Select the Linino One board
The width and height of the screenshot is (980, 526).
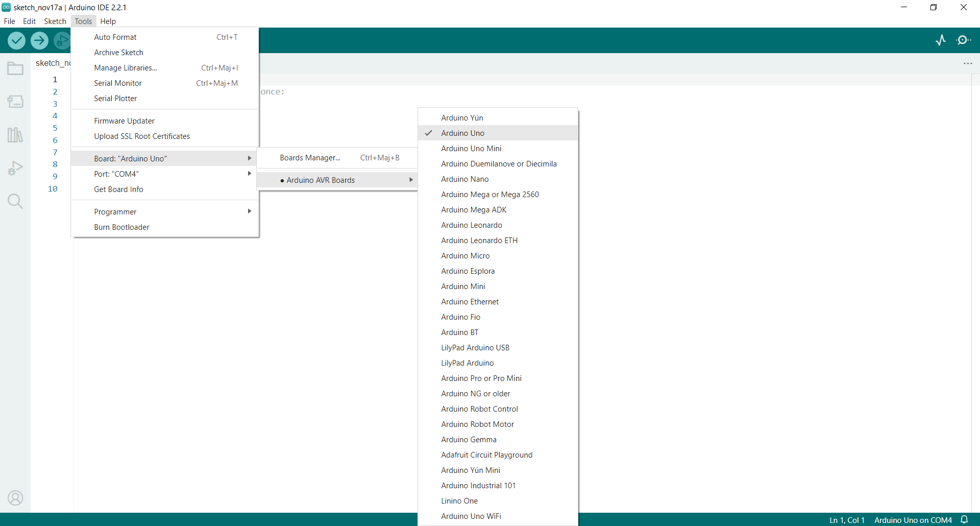click(x=498, y=501)
